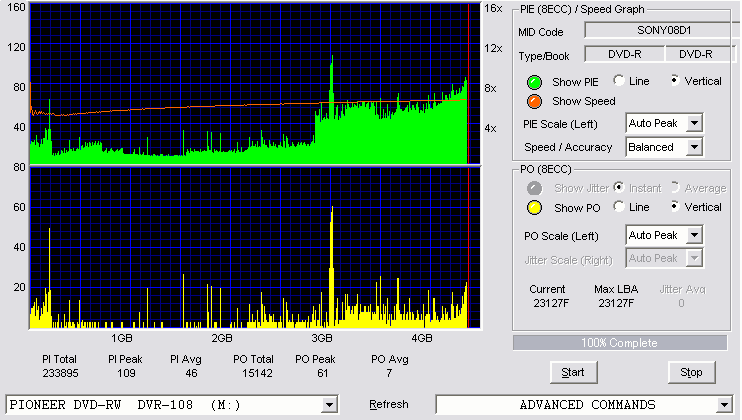Toggle the yellow Show PO indicator
Screen dimensions: 742x420
tap(534, 208)
